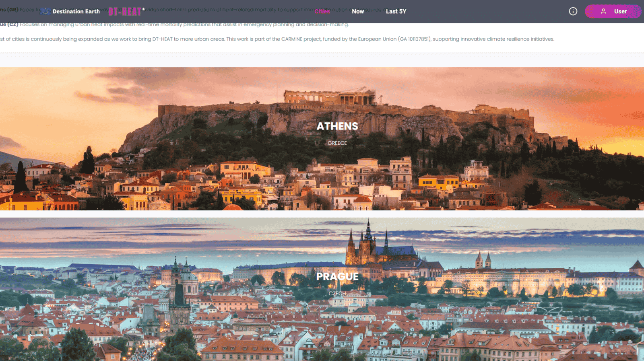Click the bold (CZ) label in description
This screenshot has width=644, height=362.
coord(13,25)
